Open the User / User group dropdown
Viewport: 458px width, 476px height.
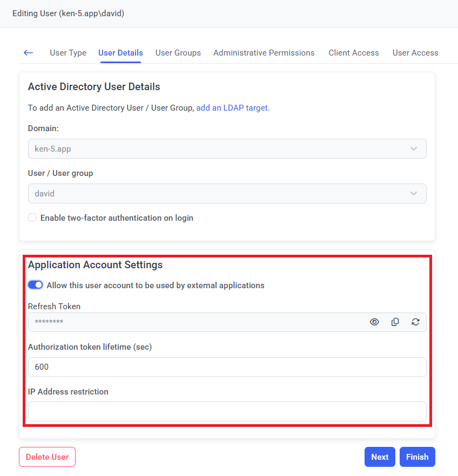(x=227, y=194)
